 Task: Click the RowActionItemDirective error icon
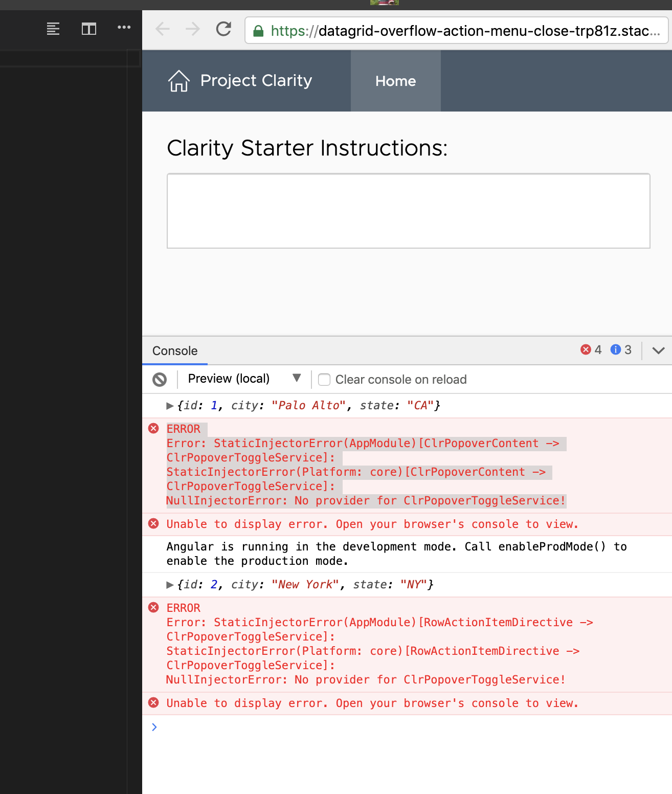pos(153,607)
